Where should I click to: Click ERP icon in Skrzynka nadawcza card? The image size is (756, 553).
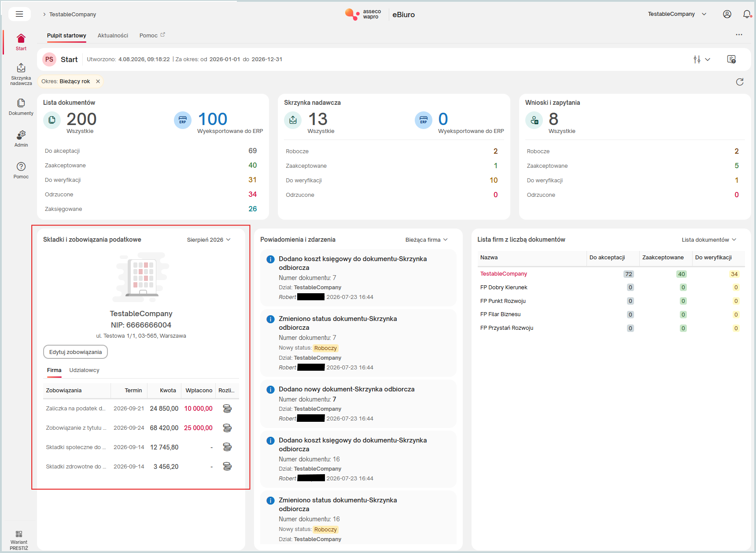click(x=424, y=120)
